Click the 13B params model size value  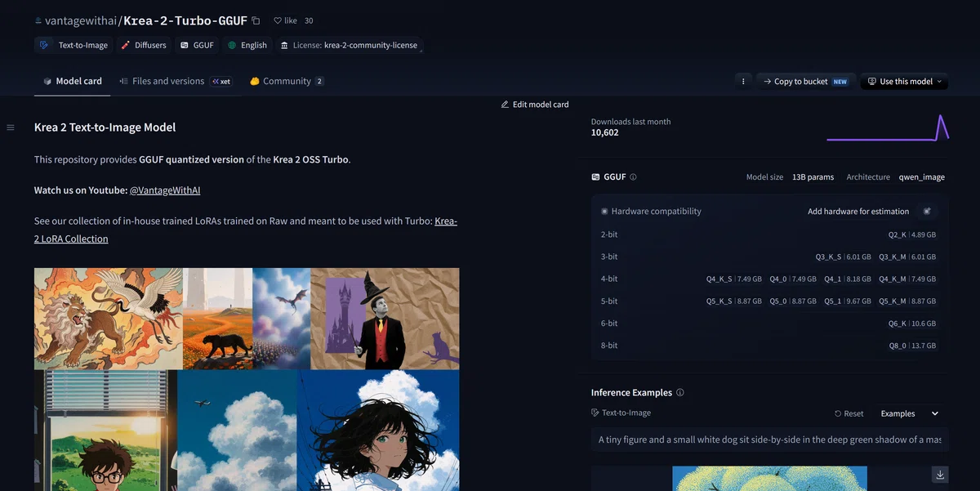coord(813,177)
